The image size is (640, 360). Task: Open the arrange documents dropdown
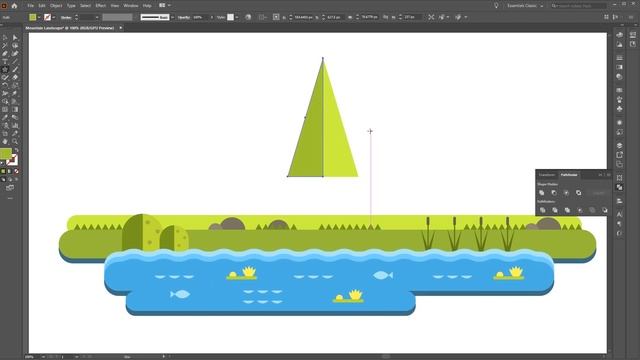click(165, 6)
